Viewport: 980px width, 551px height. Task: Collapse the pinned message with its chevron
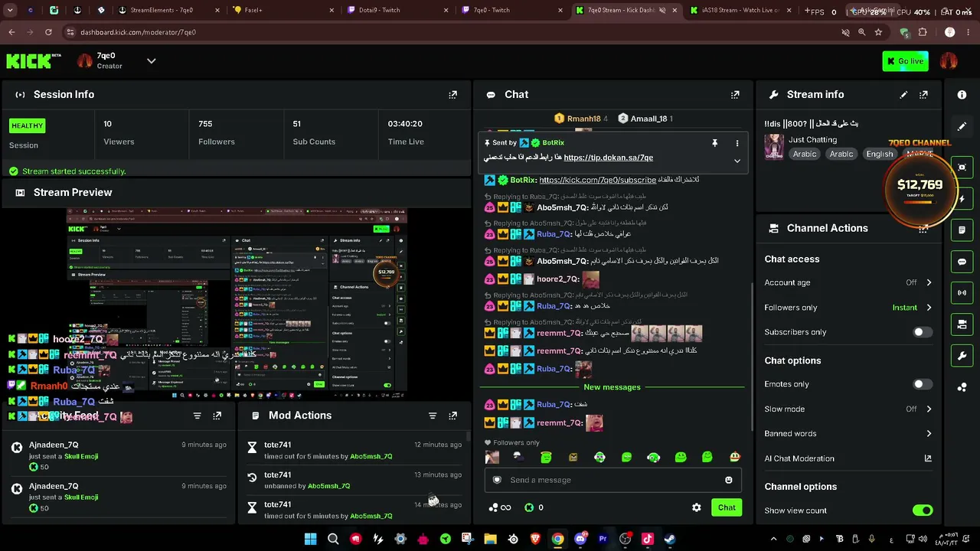coord(737,161)
